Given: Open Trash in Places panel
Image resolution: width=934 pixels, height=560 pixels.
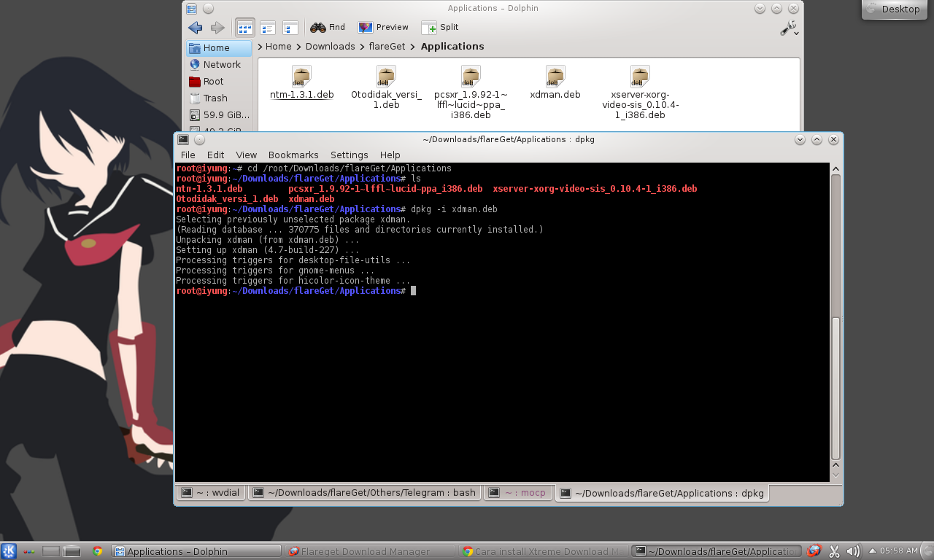Looking at the screenshot, I should [x=219, y=98].
